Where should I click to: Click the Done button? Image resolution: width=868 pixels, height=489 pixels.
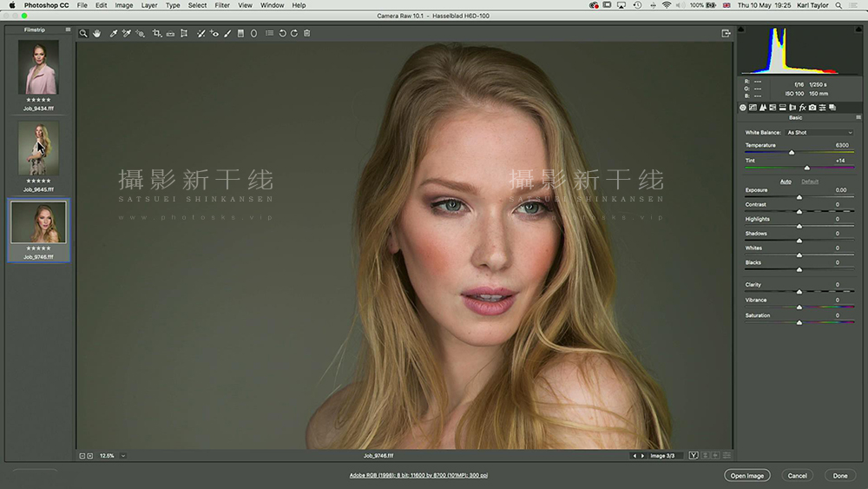point(839,476)
